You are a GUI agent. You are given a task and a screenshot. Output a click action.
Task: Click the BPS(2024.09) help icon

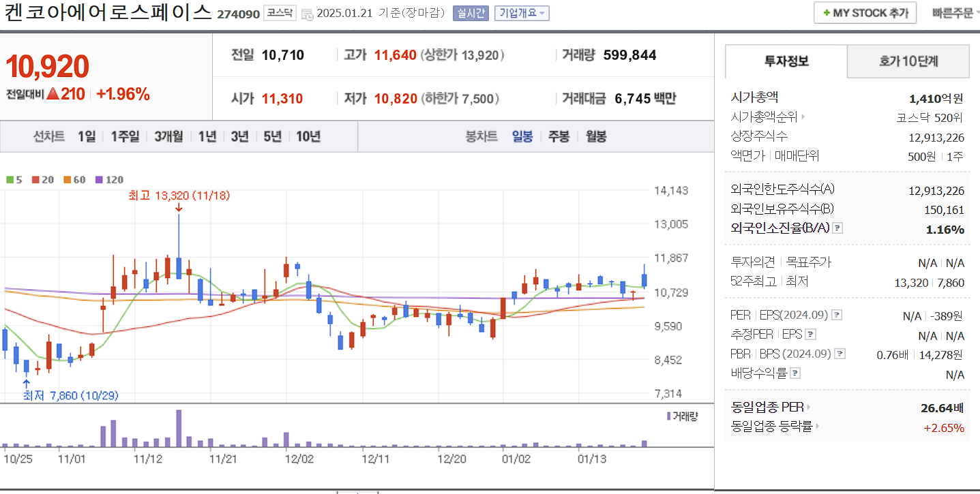click(841, 353)
